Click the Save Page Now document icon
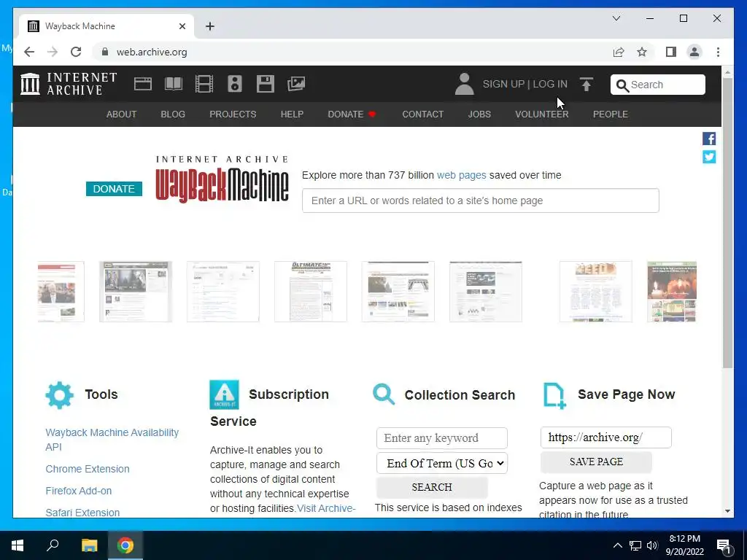The width and height of the screenshot is (747, 560). click(554, 396)
